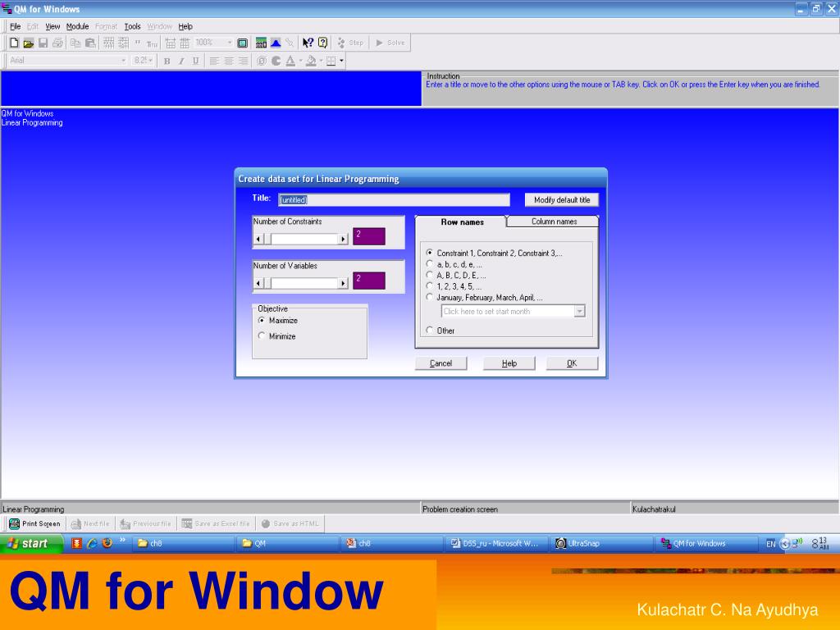The width and height of the screenshot is (840, 630).
Task: Switch to the Column names tab
Action: pos(554,221)
